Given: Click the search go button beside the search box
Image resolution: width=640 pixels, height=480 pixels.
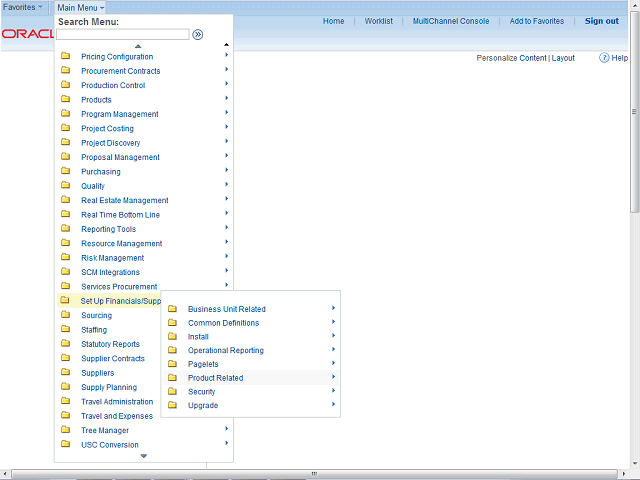Looking at the screenshot, I should point(198,34).
